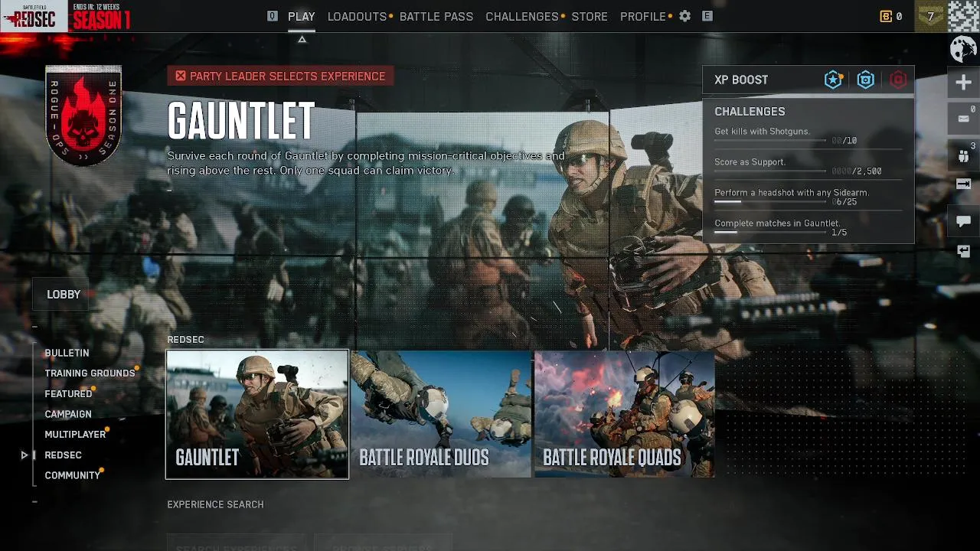Open the Challenges tab
The height and width of the screenshot is (551, 980).
(522, 16)
